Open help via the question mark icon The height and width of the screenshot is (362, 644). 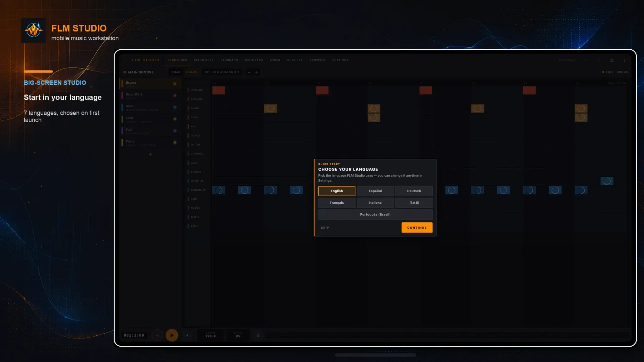(624, 60)
